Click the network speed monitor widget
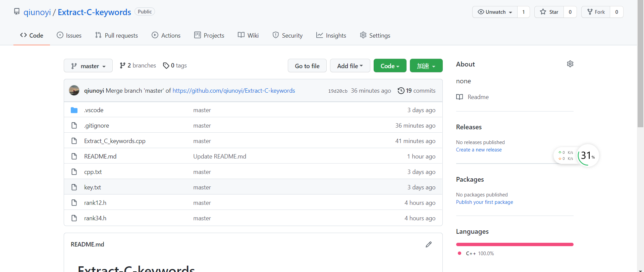 pyautogui.click(x=566, y=155)
